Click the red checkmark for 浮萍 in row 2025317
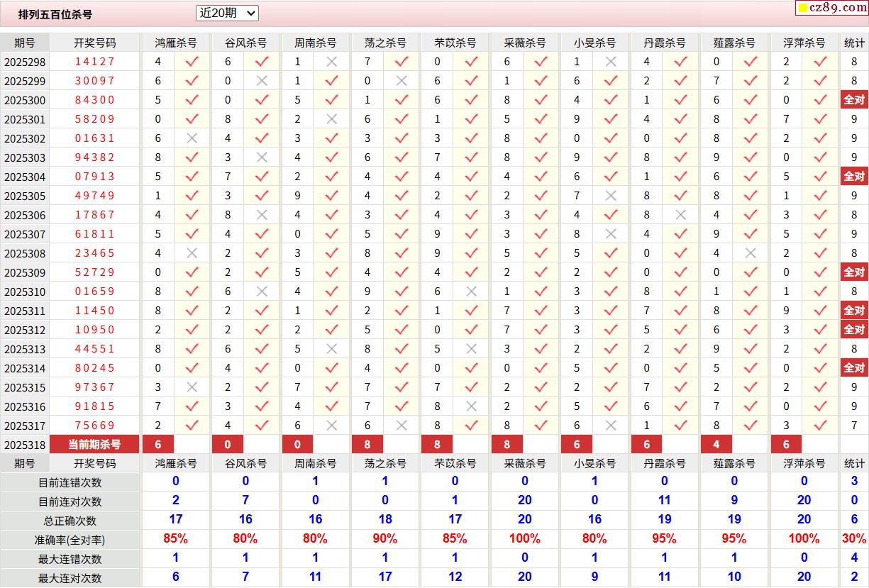Screen dimensions: 869x588 tap(821, 426)
